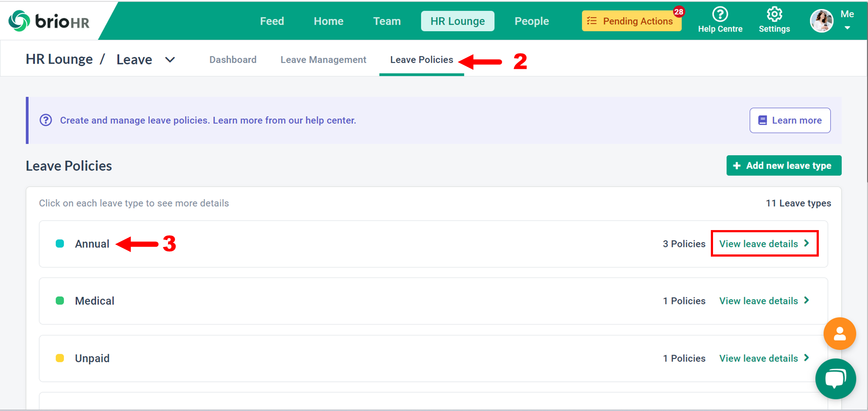Go to the Feed menu
868x411 pixels.
272,21
